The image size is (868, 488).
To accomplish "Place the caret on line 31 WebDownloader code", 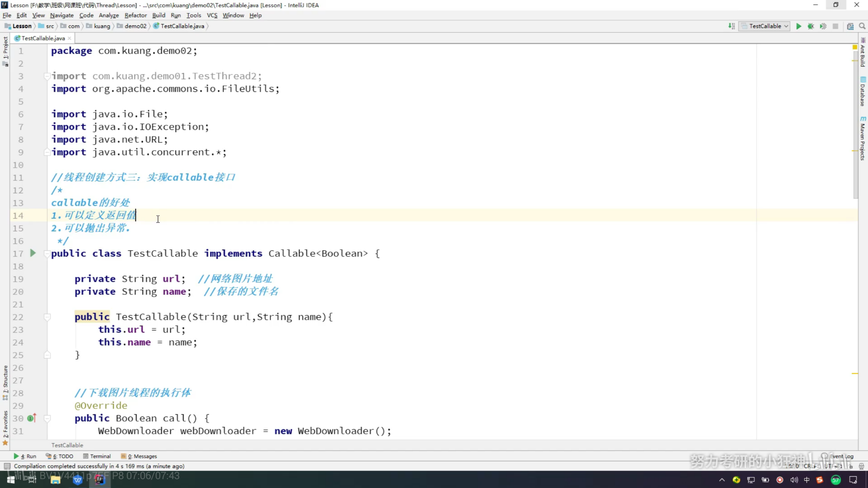I will (x=245, y=431).
